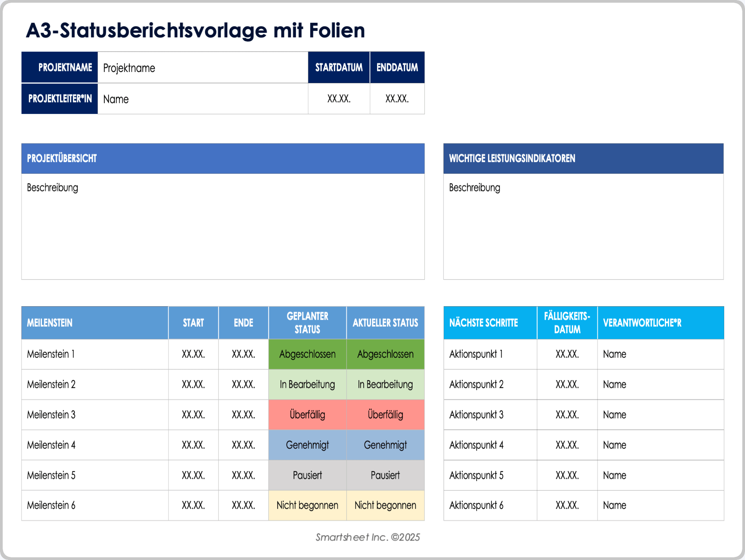Image resolution: width=745 pixels, height=560 pixels.
Task: Select the Geplanter Status column header
Action: tap(307, 323)
